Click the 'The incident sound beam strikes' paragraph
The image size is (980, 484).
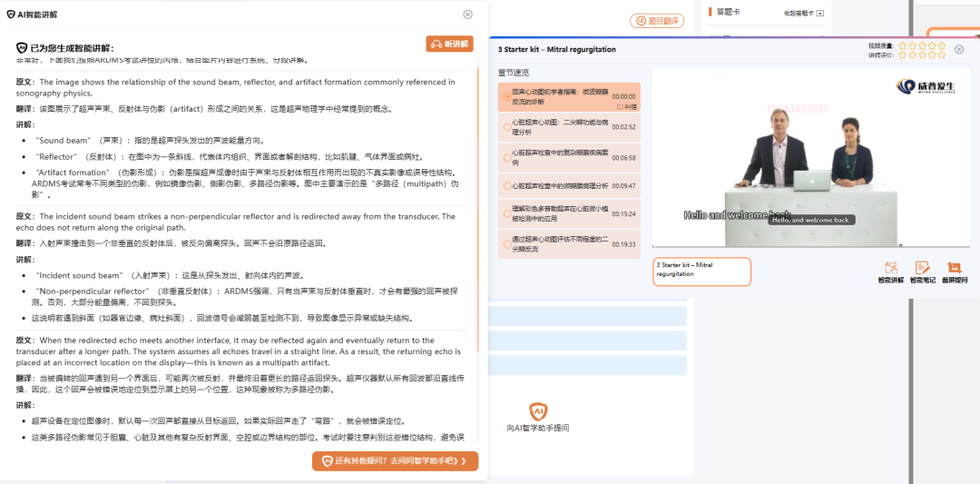click(x=236, y=222)
